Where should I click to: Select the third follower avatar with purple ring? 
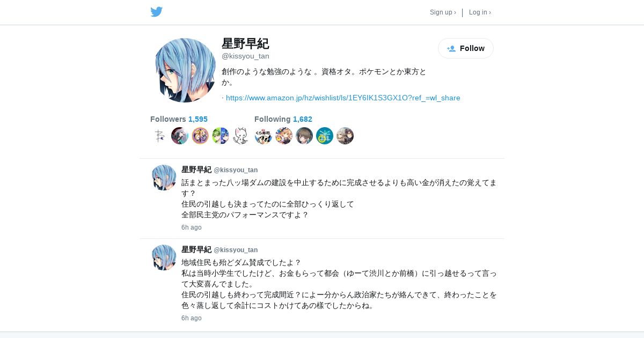tap(200, 136)
